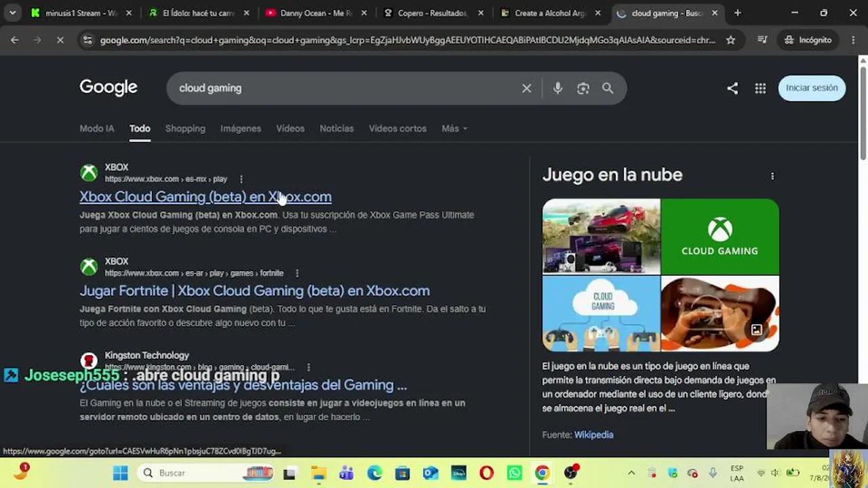
Task: Show Noticias results
Action: (x=336, y=129)
